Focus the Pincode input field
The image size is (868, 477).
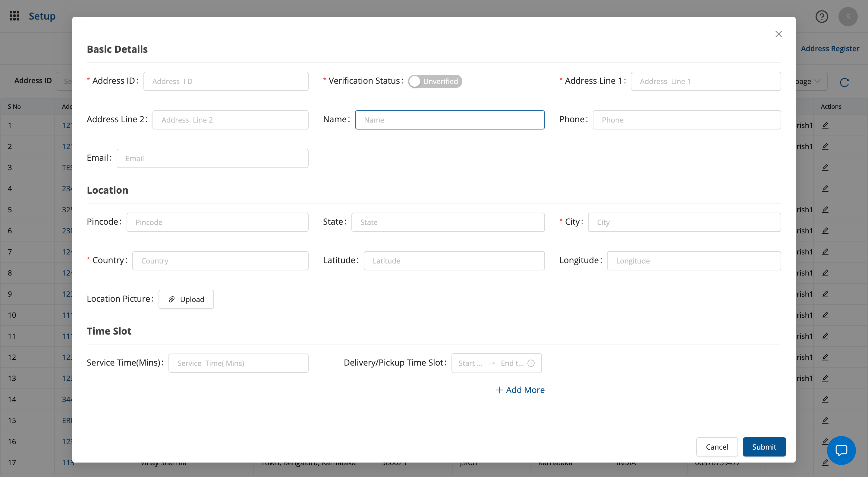[x=217, y=222]
